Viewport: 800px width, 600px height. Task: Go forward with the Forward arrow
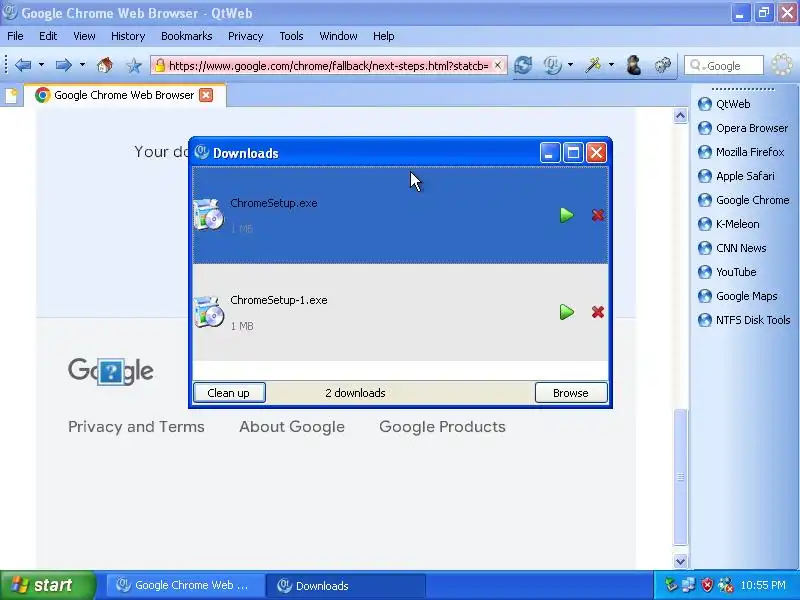pyautogui.click(x=64, y=65)
